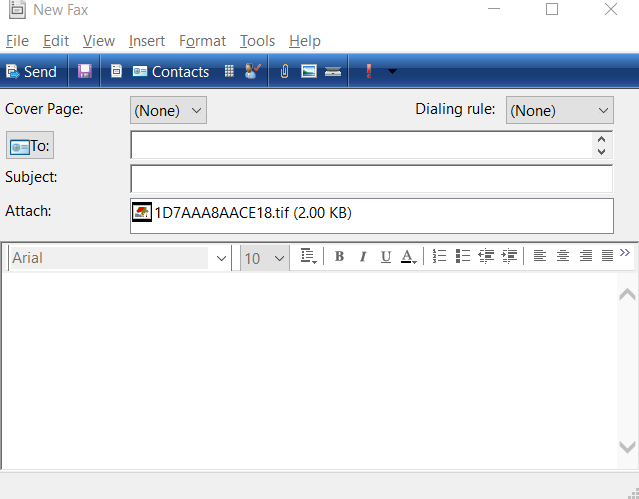This screenshot has height=499, width=639.
Task: Send the fax with the Send button
Action: (32, 72)
